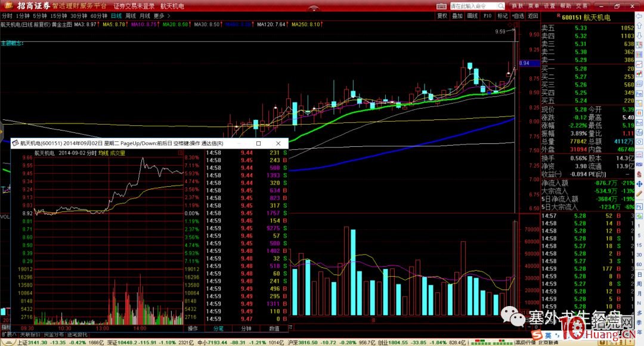This screenshot has width=644, height=346.
Task: Click the 招商证券 logo icon
Action: click(8, 6)
